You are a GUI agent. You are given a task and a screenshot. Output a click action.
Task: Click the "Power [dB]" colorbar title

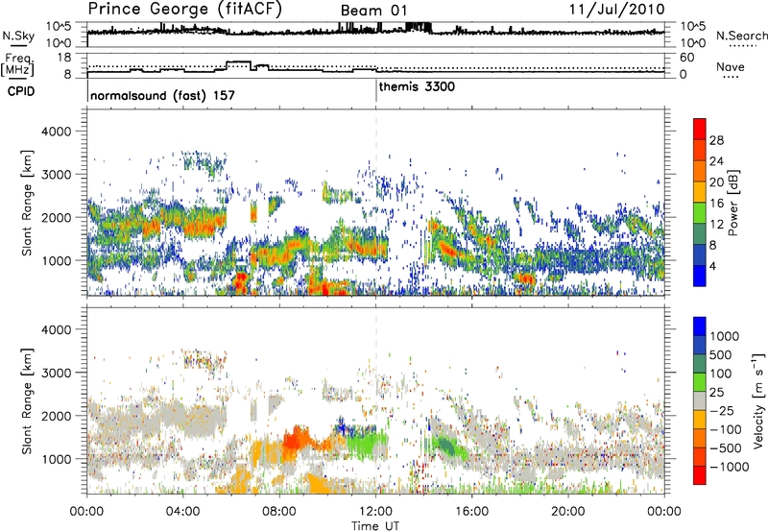click(732, 203)
